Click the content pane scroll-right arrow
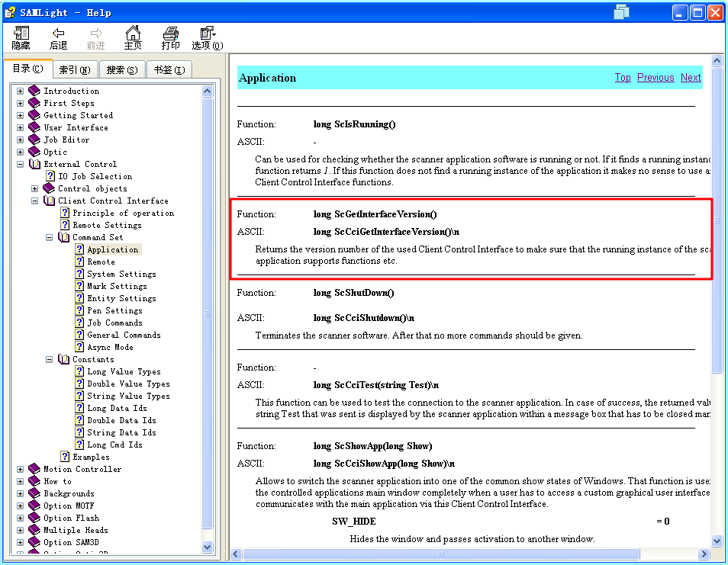The image size is (728, 565). pyautogui.click(x=704, y=554)
